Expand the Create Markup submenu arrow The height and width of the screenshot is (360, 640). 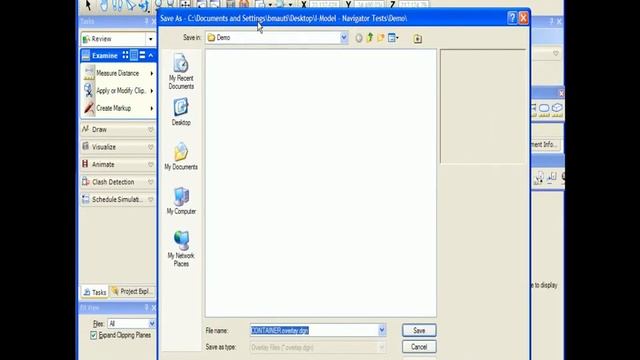151,108
